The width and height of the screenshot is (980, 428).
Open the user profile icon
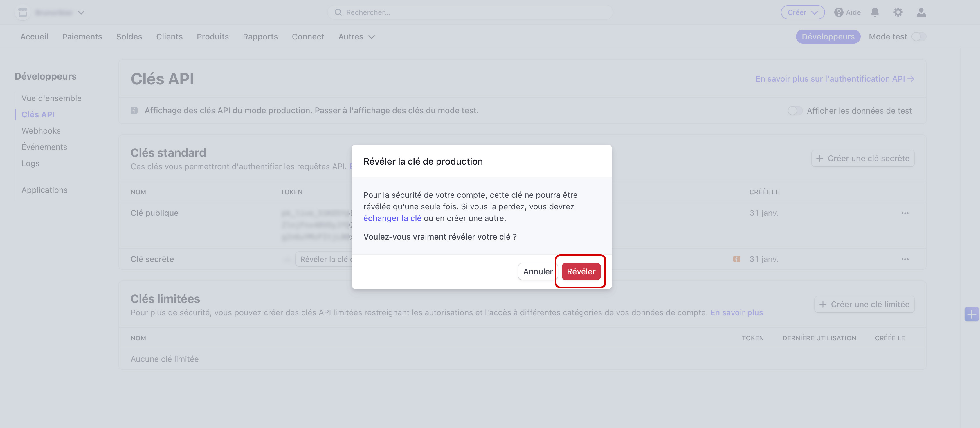pos(921,12)
